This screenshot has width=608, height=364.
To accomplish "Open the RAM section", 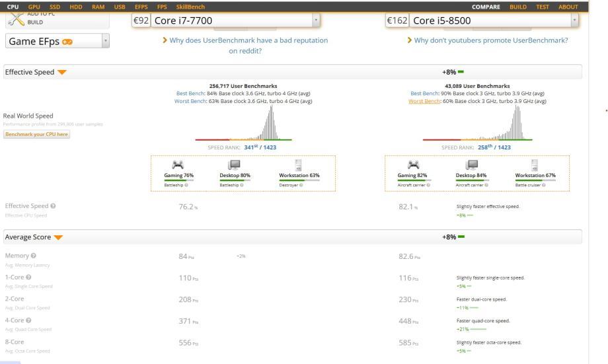I will click(98, 7).
